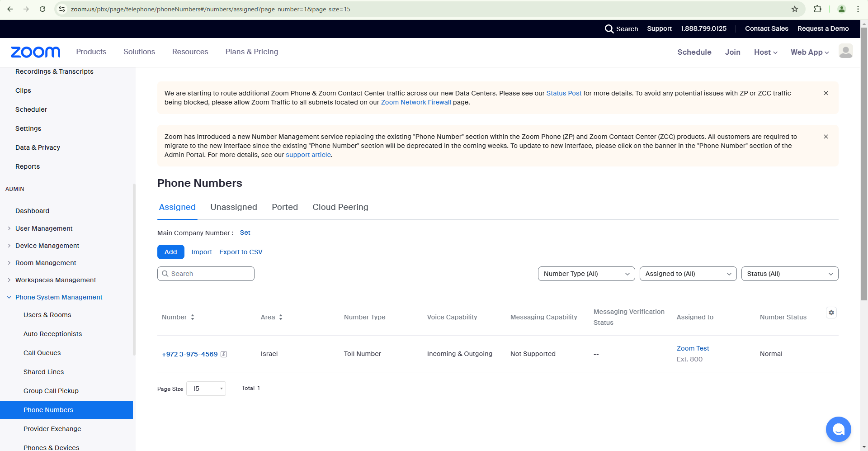Set the Main Company Number
Image resolution: width=868 pixels, height=451 pixels.
tap(245, 233)
